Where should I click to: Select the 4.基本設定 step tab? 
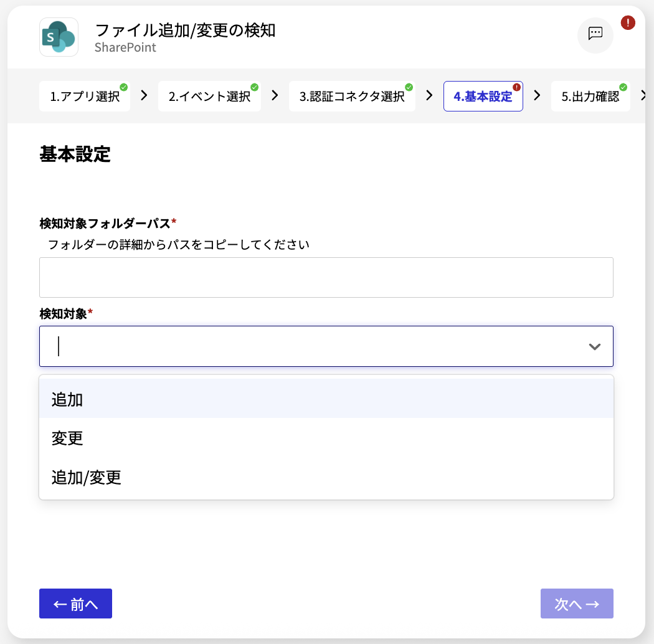tap(483, 97)
